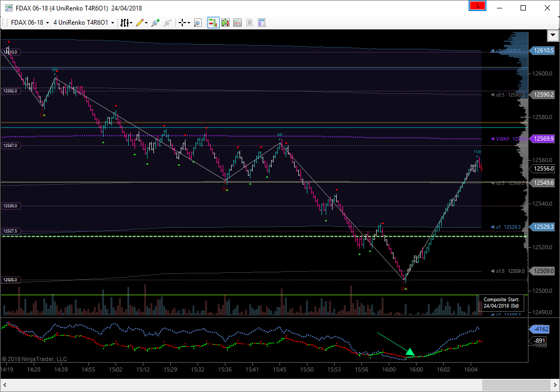Click the zoom out magnifier icon
The height and width of the screenshot is (392, 560).
(x=167, y=23)
